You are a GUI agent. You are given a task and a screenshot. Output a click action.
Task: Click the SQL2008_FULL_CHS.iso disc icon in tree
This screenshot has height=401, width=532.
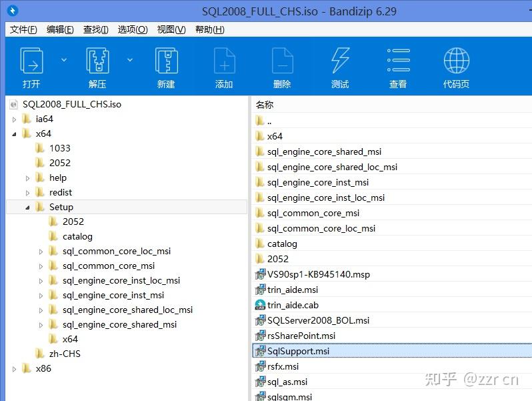pos(13,104)
